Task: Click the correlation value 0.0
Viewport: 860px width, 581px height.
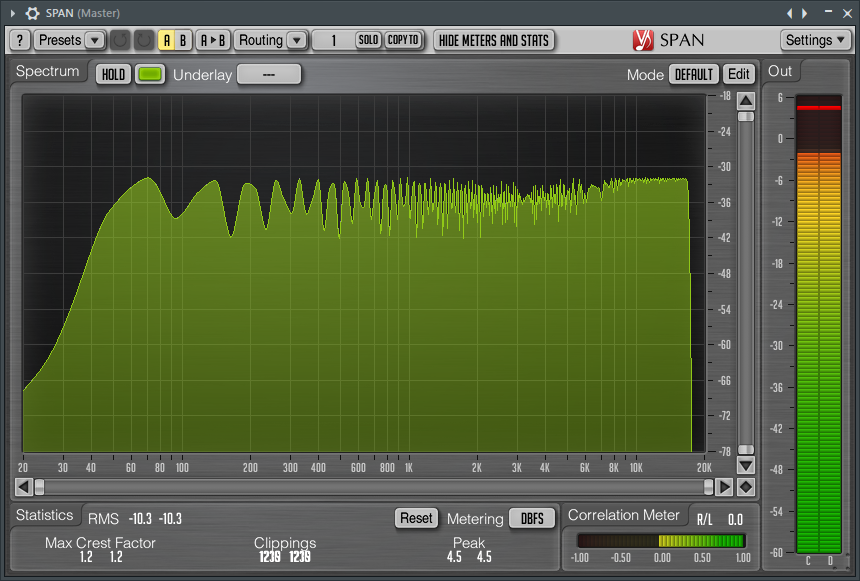Action: tap(735, 519)
